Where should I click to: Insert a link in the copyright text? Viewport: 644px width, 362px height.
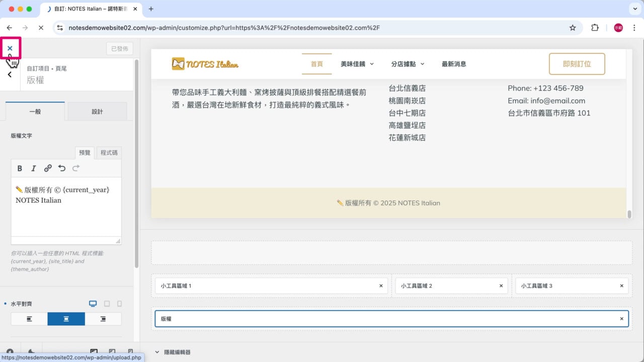(48, 168)
